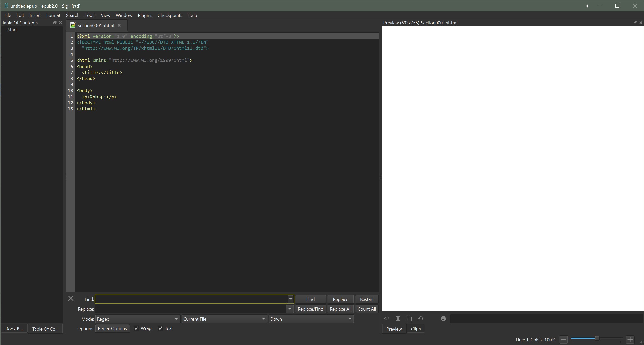Toggle the Wrap checkbox
The height and width of the screenshot is (345, 644).
pyautogui.click(x=136, y=328)
